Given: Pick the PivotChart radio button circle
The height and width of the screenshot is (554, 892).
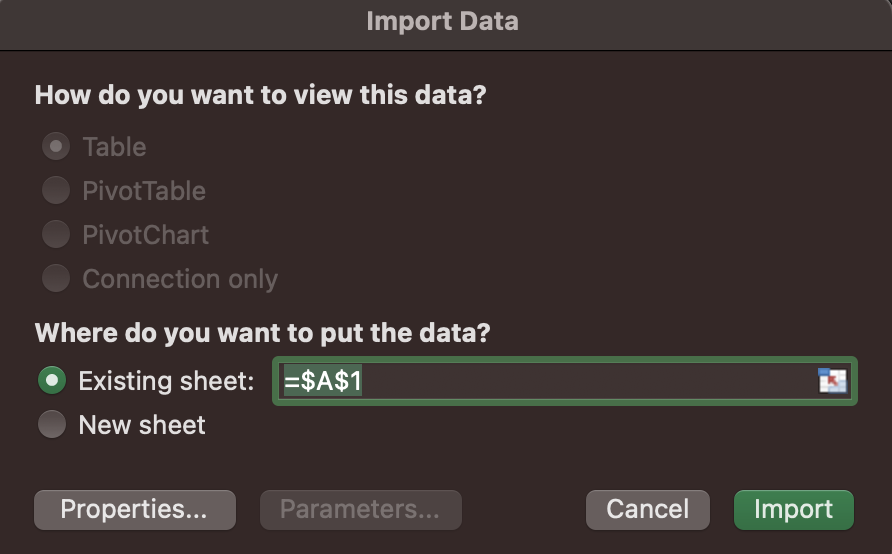Looking at the screenshot, I should (55, 235).
